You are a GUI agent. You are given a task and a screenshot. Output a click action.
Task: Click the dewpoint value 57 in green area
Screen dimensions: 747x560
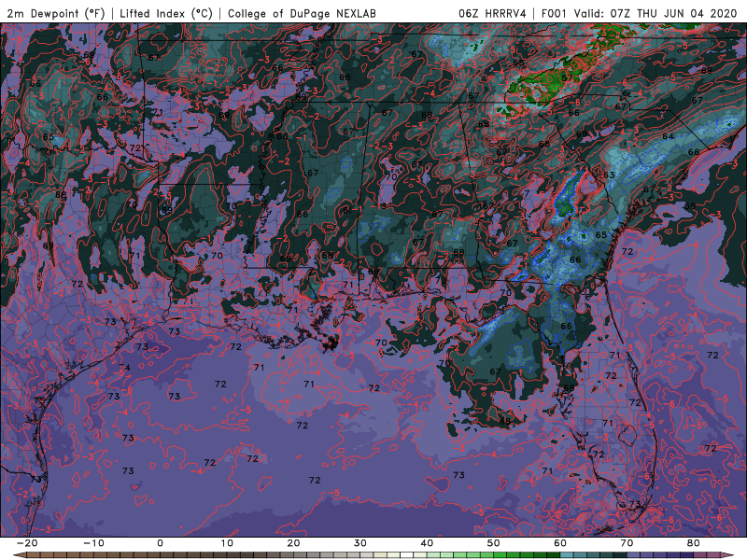[567, 77]
